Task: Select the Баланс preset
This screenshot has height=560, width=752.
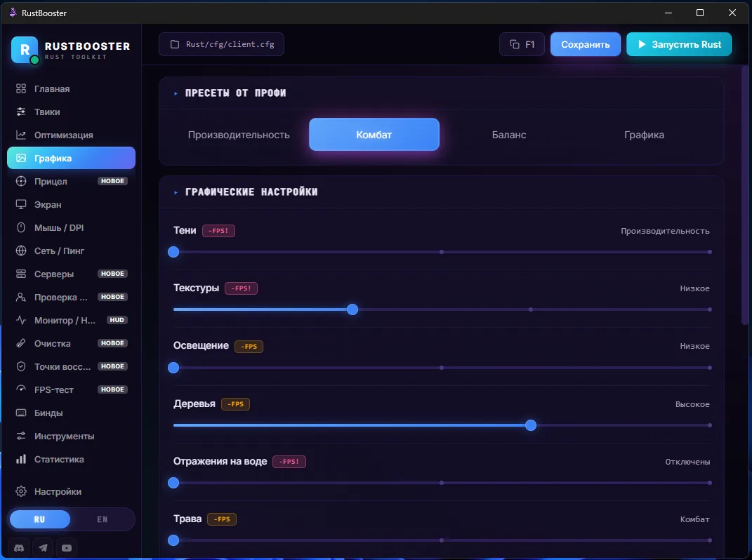Action: (509, 135)
